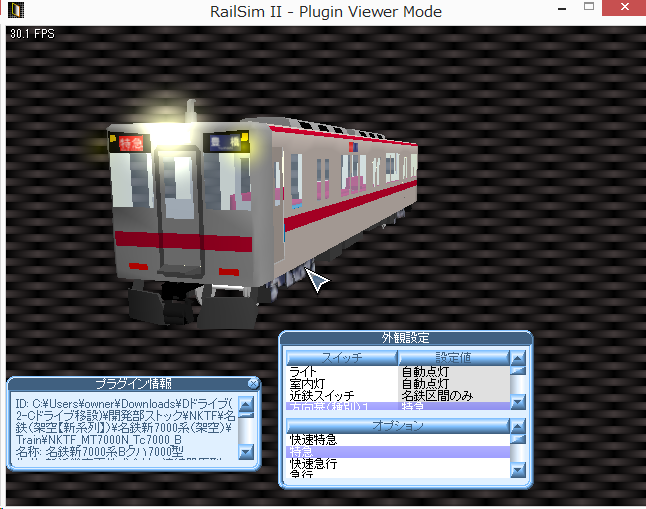Click 自動点灯 value for ライト

pos(425,371)
